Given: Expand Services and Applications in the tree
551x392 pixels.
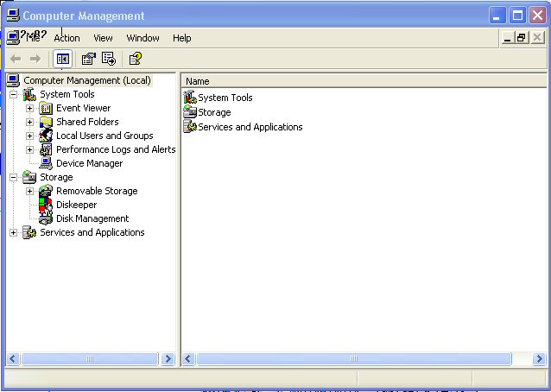Looking at the screenshot, I should (14, 232).
